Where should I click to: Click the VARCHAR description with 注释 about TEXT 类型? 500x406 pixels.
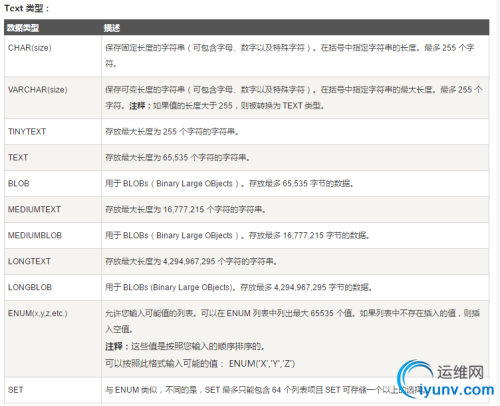tap(294, 98)
